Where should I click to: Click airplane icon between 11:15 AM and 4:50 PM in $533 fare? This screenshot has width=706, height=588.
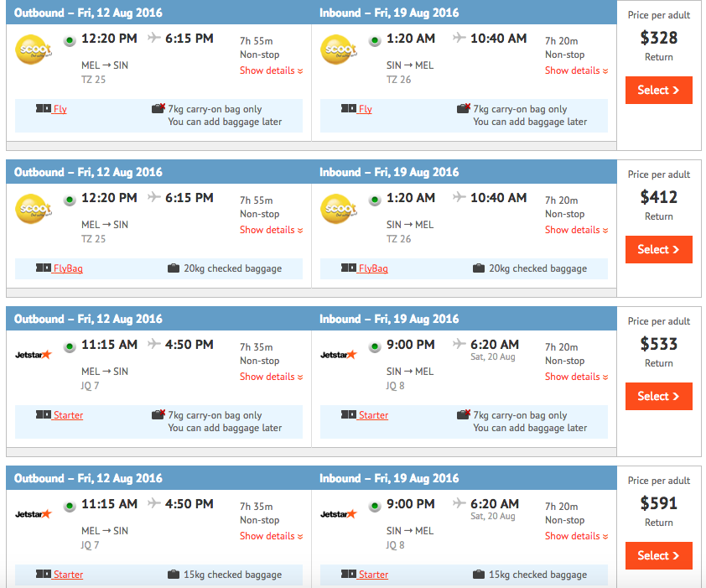pos(153,344)
